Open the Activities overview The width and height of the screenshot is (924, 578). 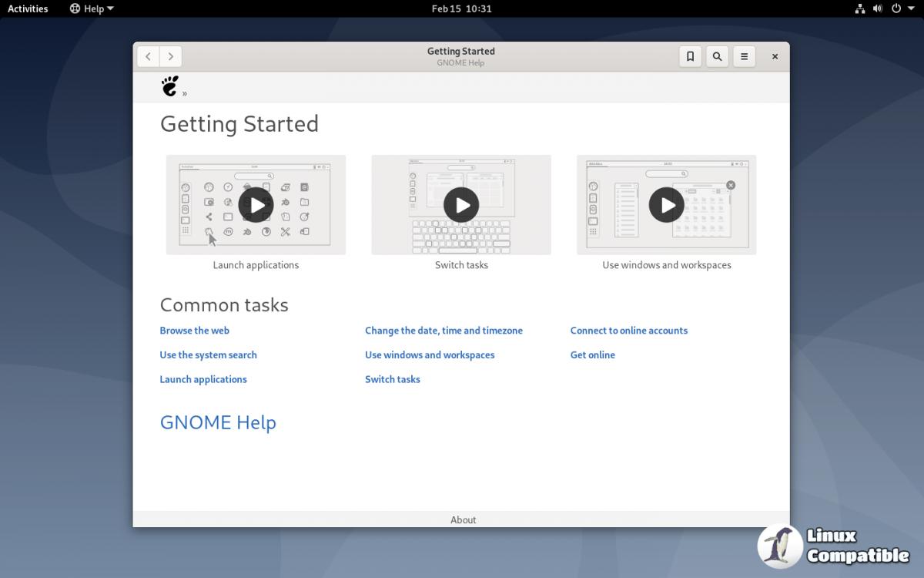(x=28, y=8)
